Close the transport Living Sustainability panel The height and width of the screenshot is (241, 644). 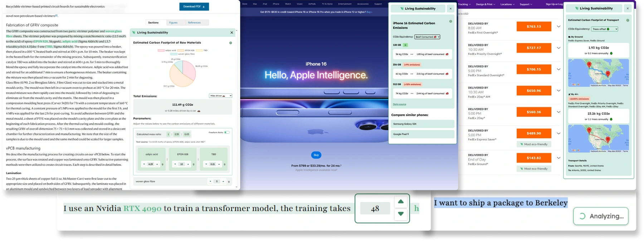pos(628,9)
